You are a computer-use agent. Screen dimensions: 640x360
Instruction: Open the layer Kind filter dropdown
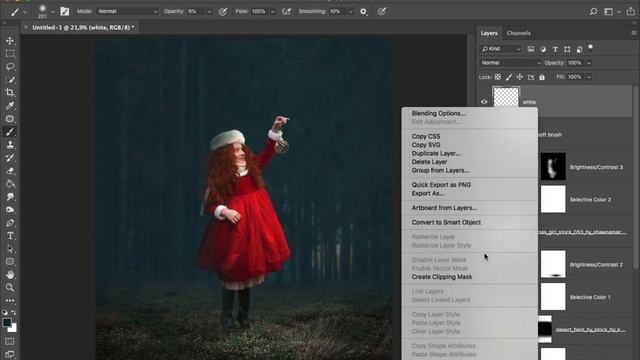[x=501, y=49]
